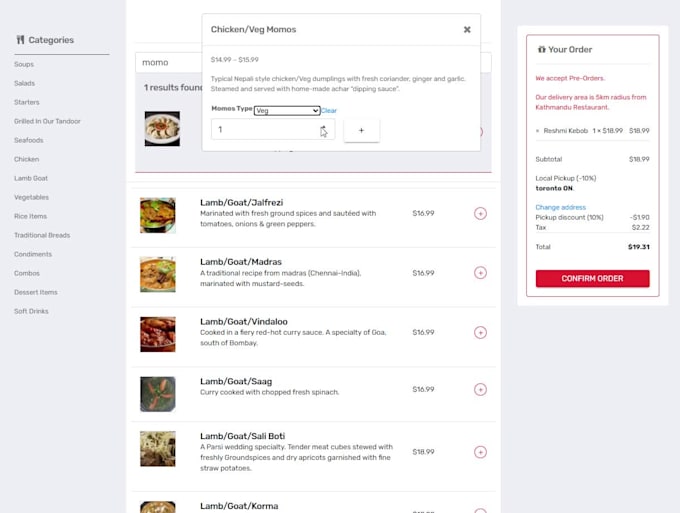Click the CONFIRM ORDER button

pos(592,278)
